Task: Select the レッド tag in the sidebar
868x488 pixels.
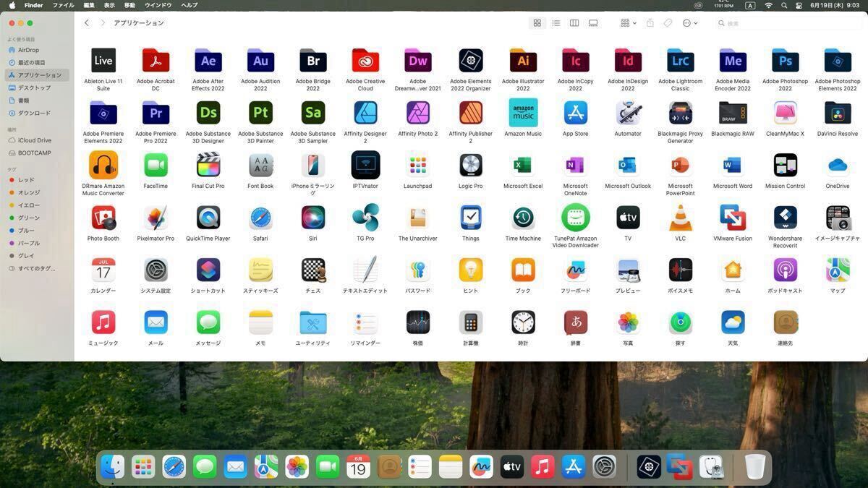Action: pos(37,180)
